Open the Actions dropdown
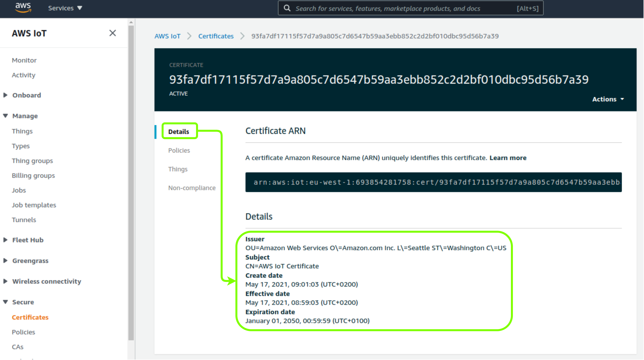Image resolution: width=644 pixels, height=360 pixels. 609,99
